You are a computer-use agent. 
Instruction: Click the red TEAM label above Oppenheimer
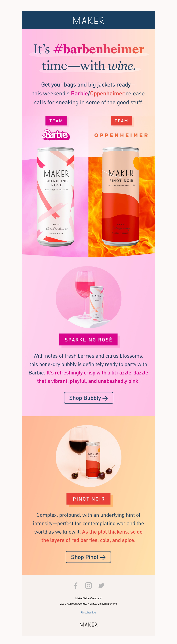pos(121,121)
